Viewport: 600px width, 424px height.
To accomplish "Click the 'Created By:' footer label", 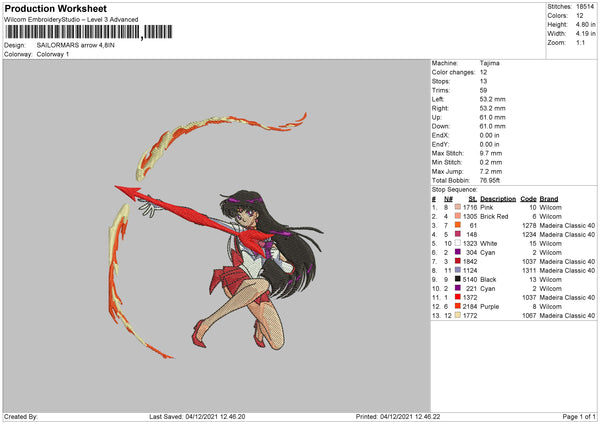I will [x=21, y=417].
